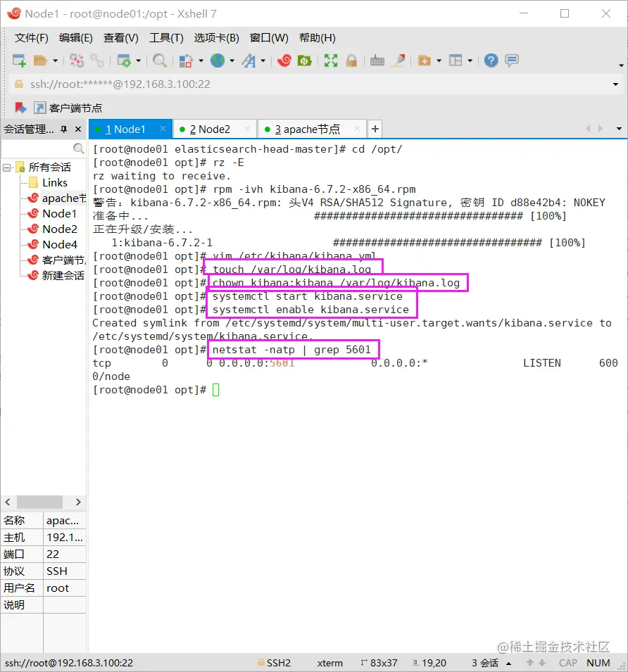Screen dimensions: 628x672
Task: Select Node2 in the session tree
Action: click(x=52, y=229)
